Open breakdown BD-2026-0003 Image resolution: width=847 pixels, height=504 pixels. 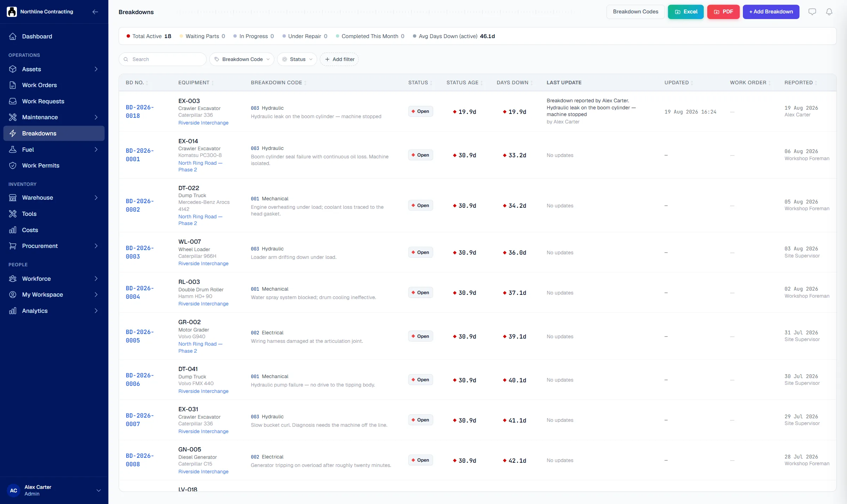pyautogui.click(x=140, y=252)
